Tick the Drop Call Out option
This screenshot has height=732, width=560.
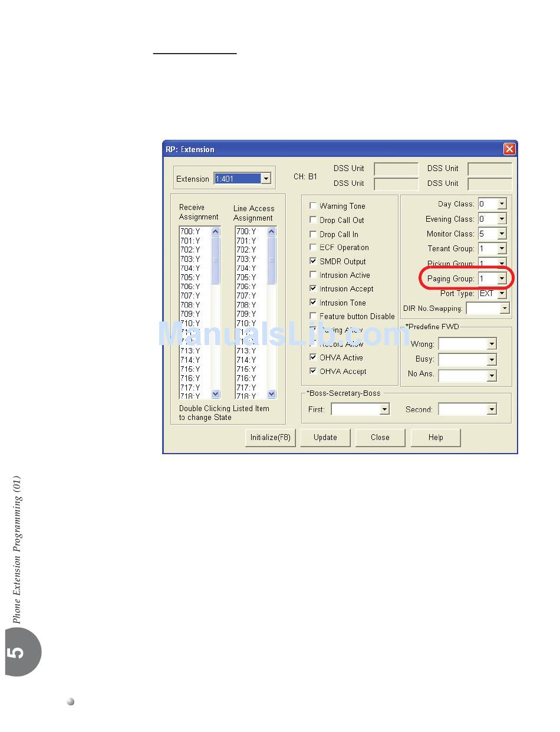click(x=314, y=220)
